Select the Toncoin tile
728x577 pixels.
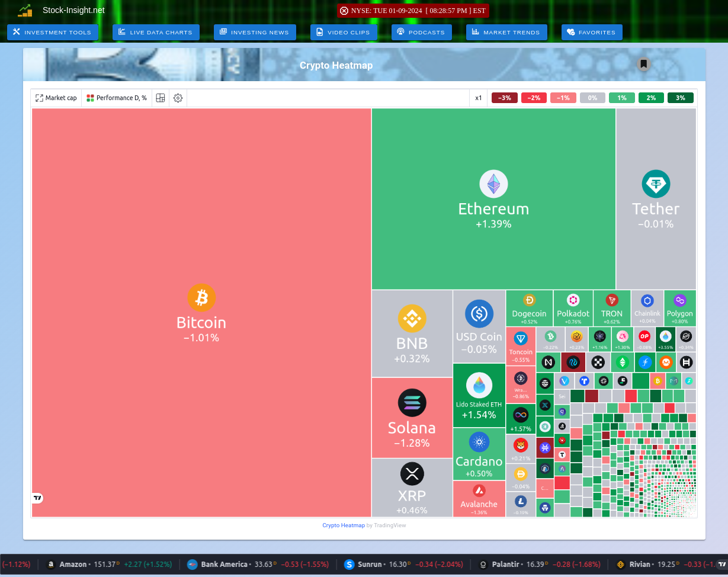tap(521, 346)
